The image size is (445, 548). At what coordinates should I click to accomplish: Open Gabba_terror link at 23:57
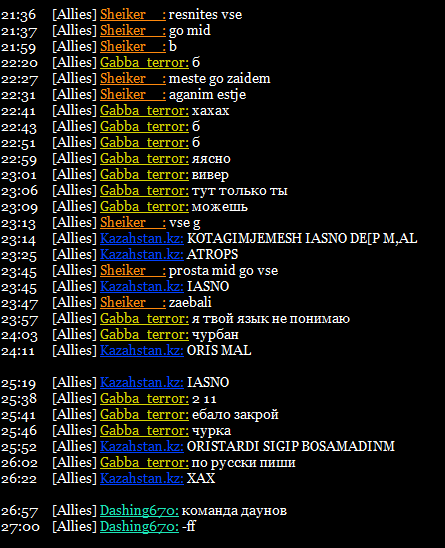144,319
